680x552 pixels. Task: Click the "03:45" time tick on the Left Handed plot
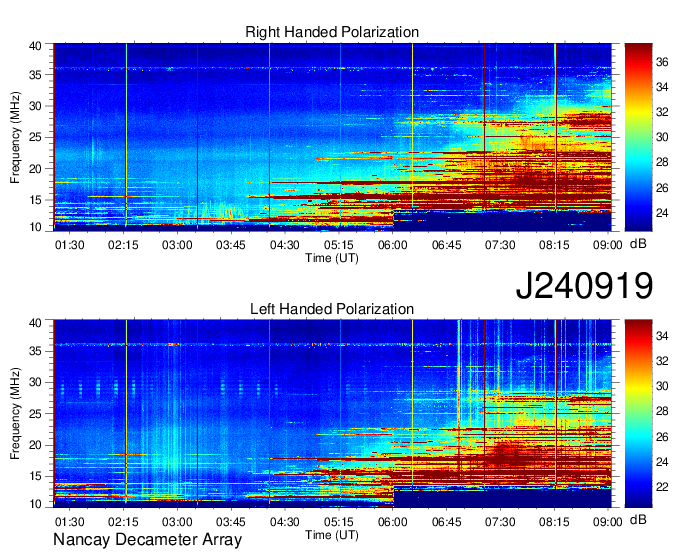(x=231, y=522)
